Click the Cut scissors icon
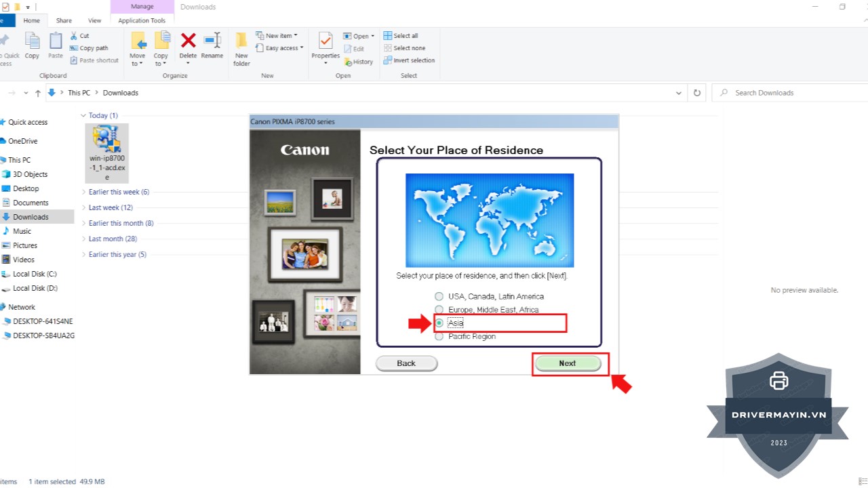The image size is (868, 488). 75,36
